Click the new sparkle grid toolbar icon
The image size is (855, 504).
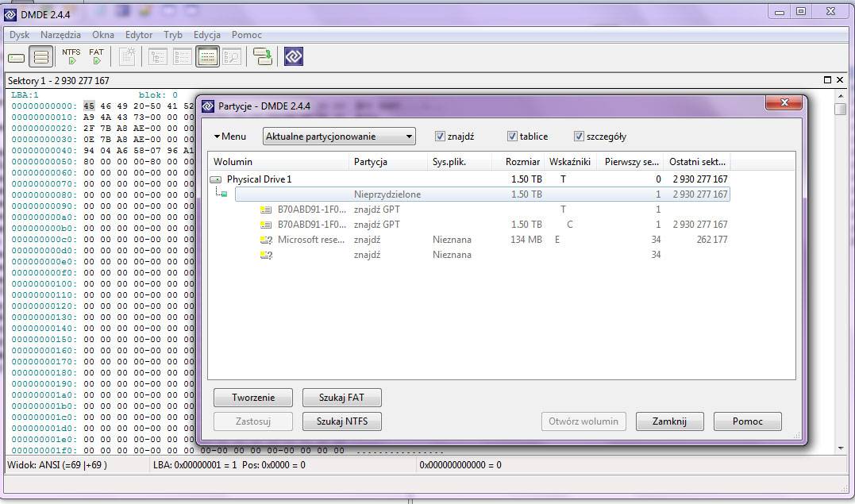(127, 56)
